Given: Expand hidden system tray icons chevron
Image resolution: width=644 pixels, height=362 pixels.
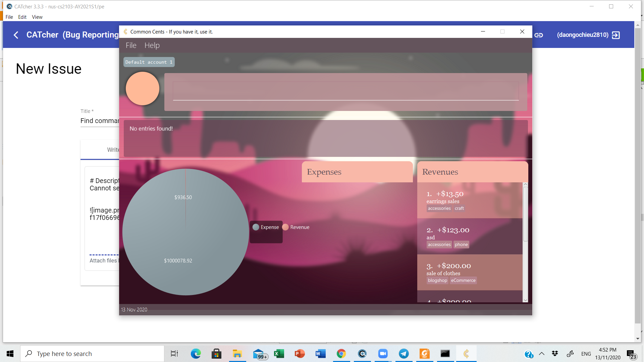Looking at the screenshot, I should tap(542, 354).
